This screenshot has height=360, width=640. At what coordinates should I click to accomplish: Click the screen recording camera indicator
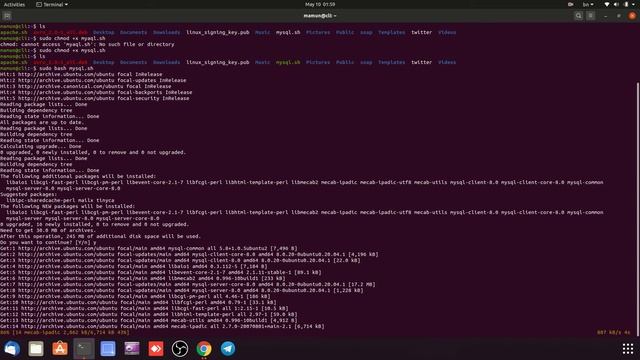571,4
